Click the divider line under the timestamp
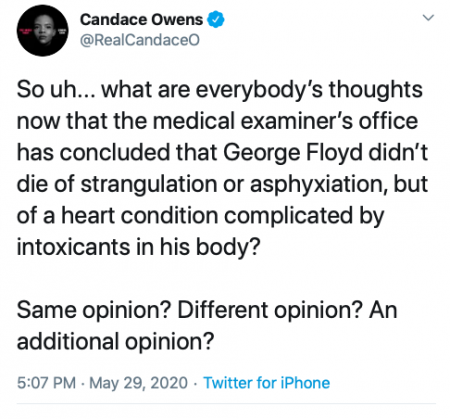450x419 pixels. point(226,404)
